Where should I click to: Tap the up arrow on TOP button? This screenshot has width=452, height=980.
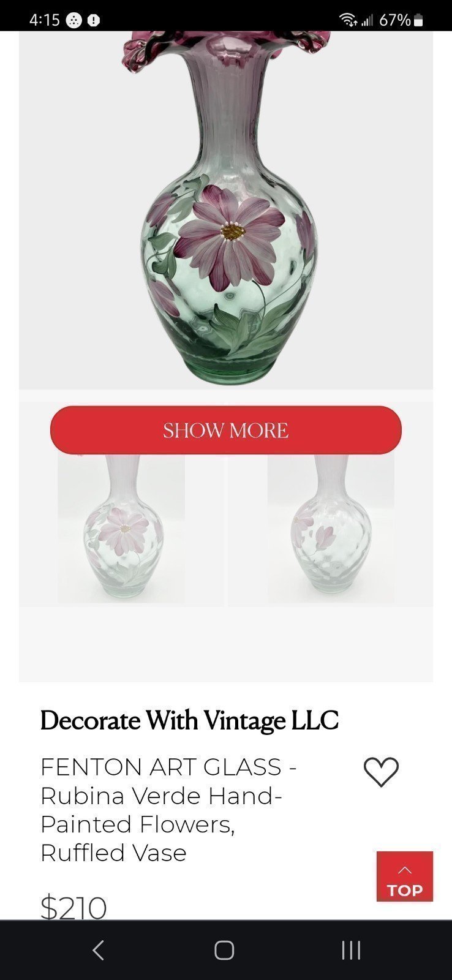[x=405, y=870]
